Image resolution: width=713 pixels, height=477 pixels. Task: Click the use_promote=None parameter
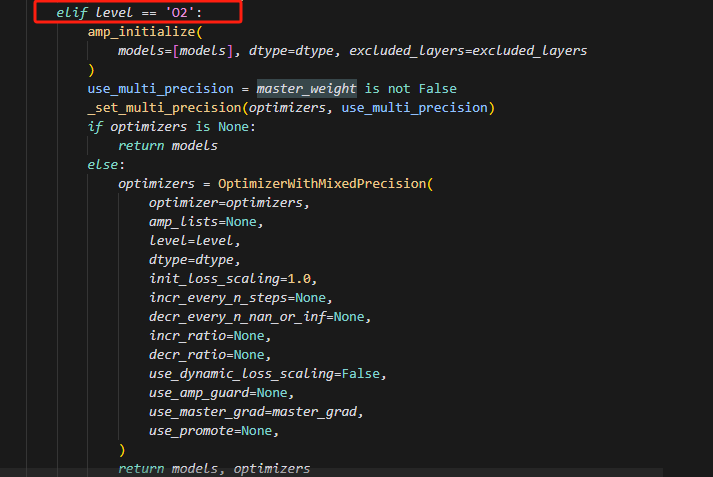210,430
